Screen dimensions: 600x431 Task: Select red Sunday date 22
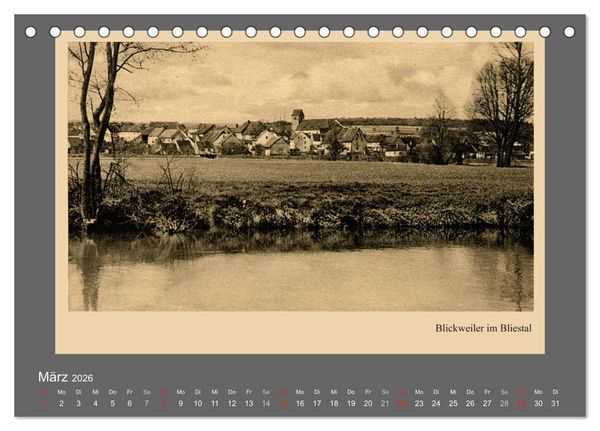click(402, 403)
